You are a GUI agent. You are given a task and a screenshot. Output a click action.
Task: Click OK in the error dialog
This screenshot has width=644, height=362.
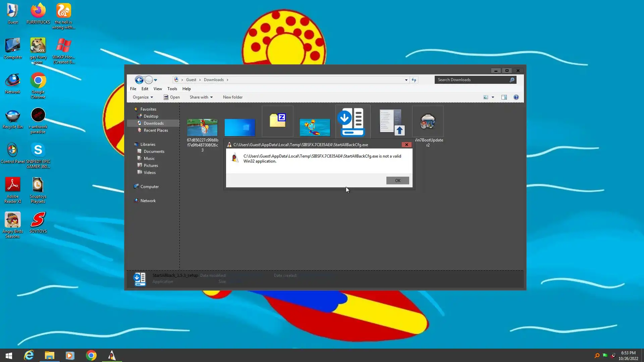[397, 180]
